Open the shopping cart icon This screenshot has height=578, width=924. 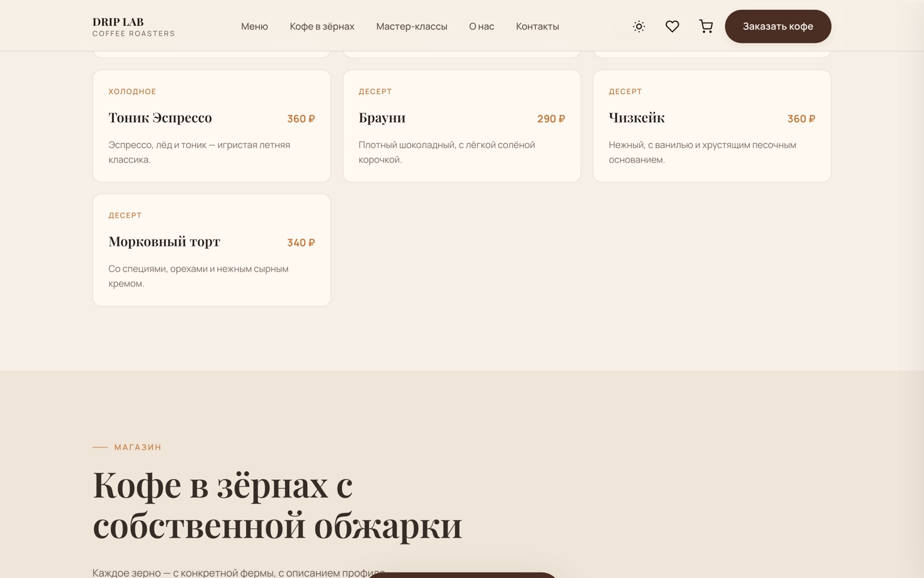pos(706,26)
